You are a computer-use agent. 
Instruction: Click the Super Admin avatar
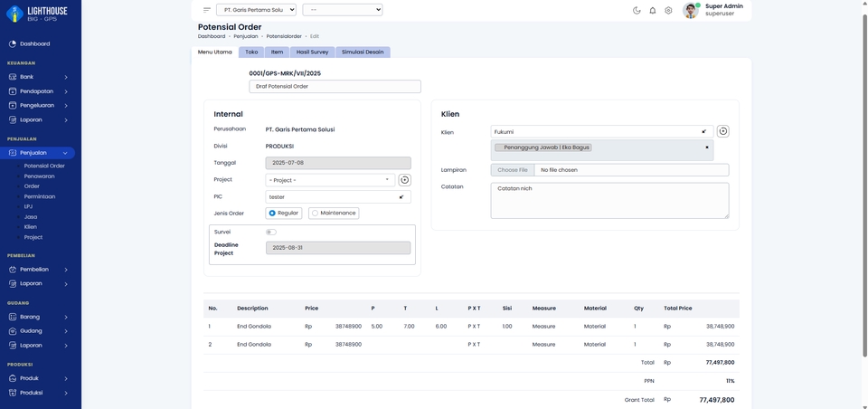(x=691, y=11)
